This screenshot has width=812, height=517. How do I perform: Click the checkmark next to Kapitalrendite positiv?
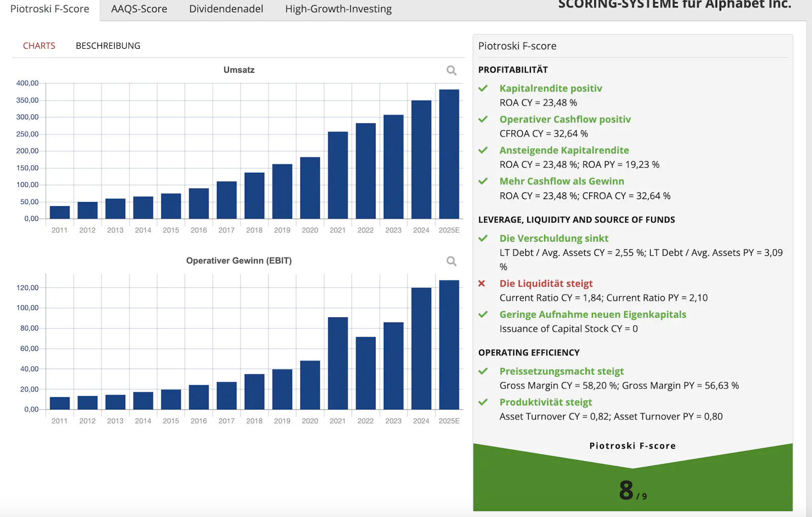pos(483,88)
